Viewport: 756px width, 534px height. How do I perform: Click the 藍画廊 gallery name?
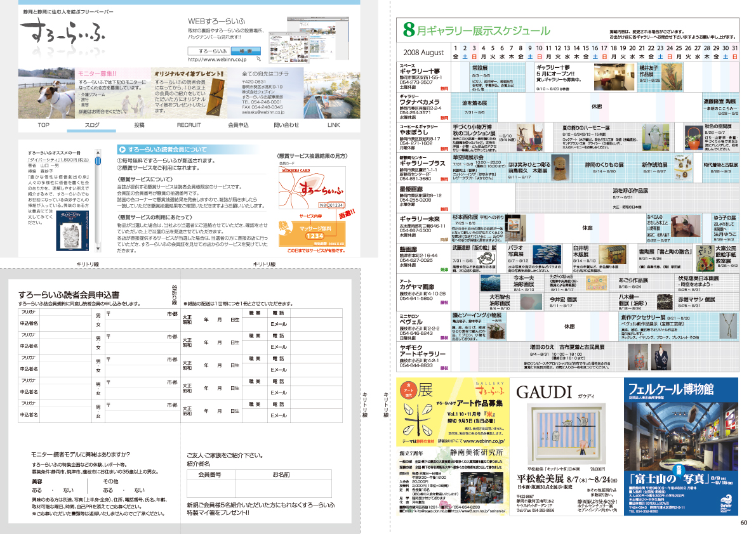pyautogui.click(x=408, y=249)
